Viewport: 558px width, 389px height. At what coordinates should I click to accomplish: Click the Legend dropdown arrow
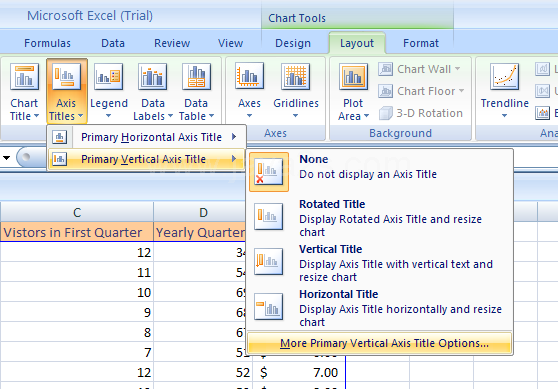click(x=109, y=116)
